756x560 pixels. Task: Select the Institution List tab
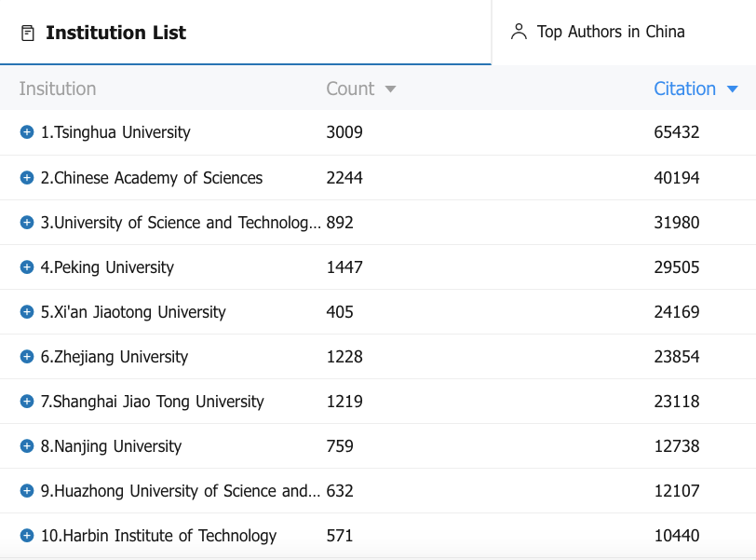[x=115, y=33]
